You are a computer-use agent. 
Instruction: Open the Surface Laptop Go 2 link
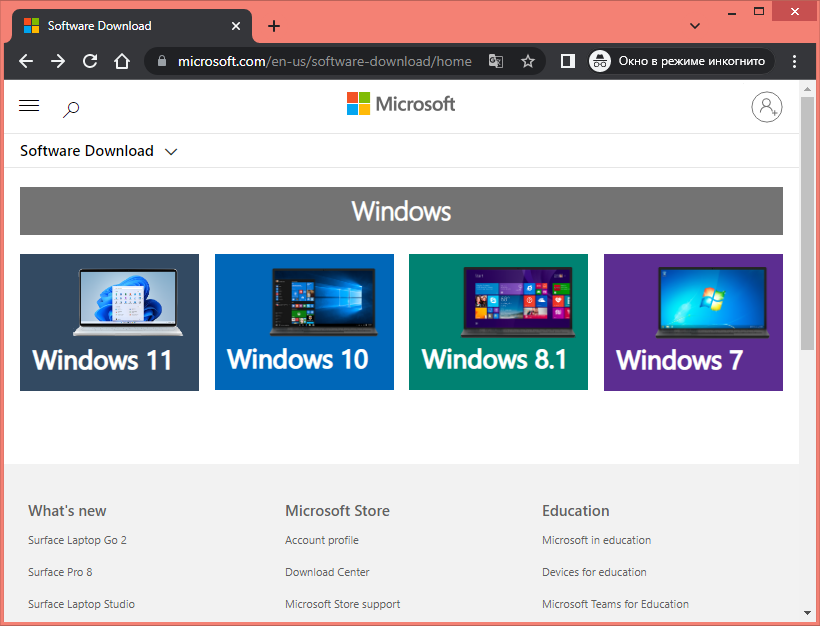click(x=77, y=540)
